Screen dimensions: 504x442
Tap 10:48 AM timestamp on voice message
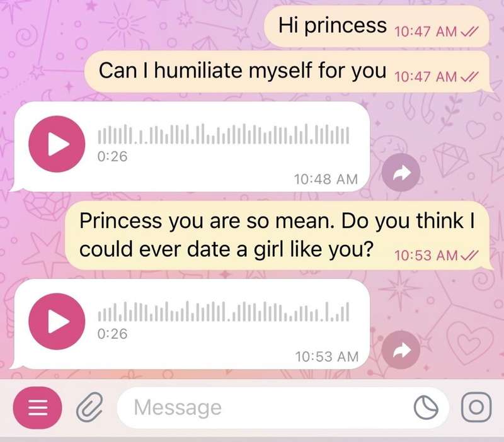326,179
